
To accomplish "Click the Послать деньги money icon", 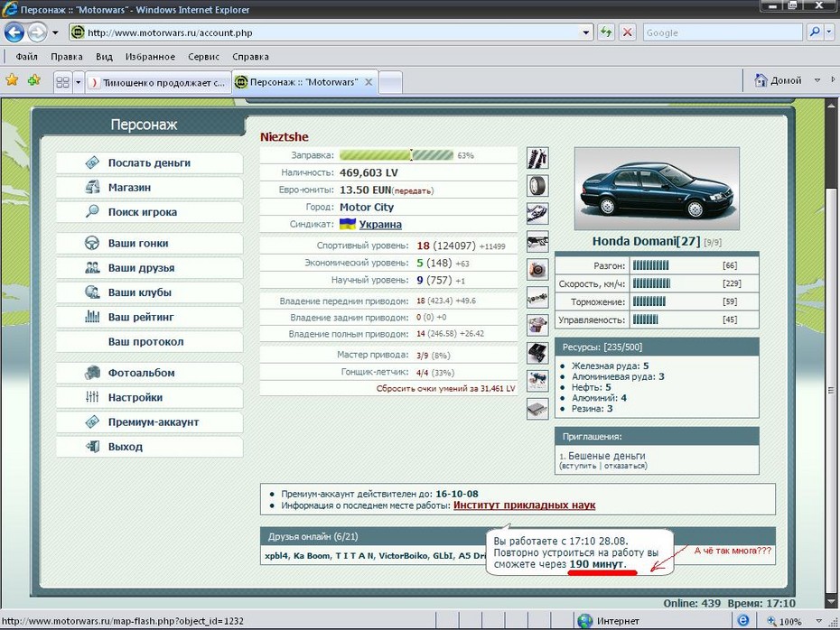I will click(x=92, y=162).
